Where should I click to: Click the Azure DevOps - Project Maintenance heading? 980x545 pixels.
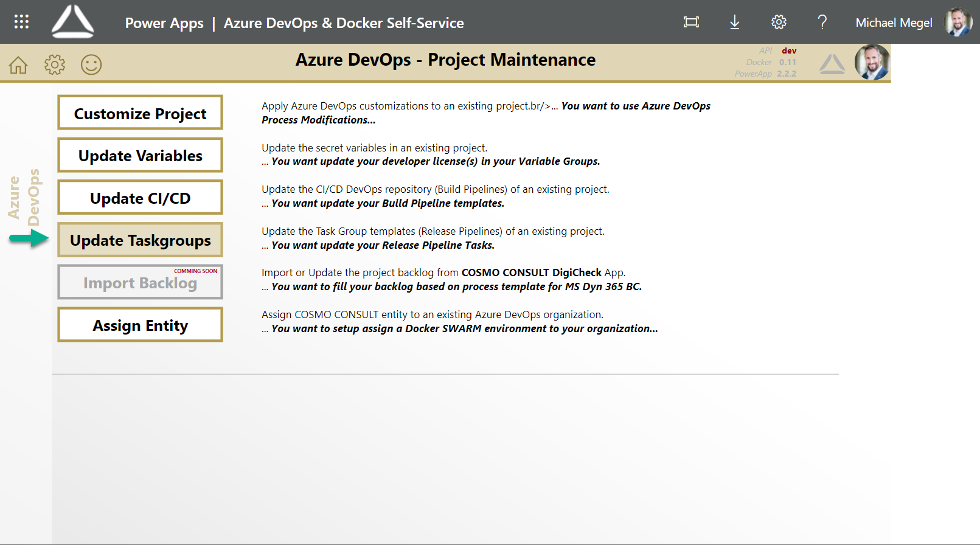point(445,60)
